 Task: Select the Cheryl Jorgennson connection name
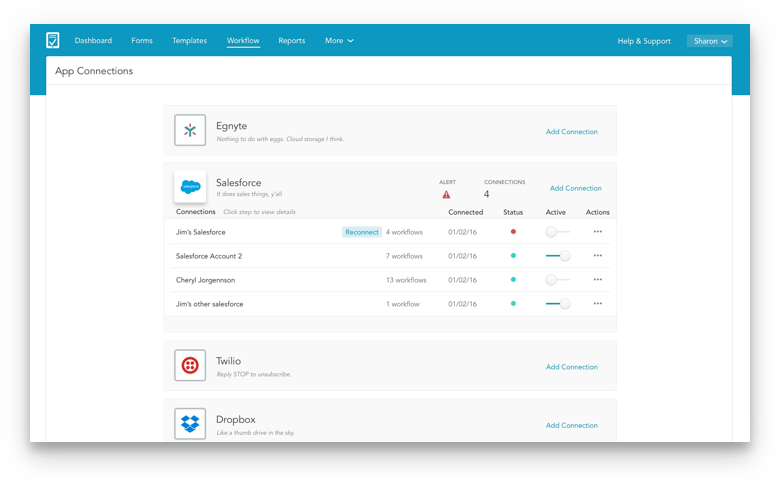(x=205, y=280)
